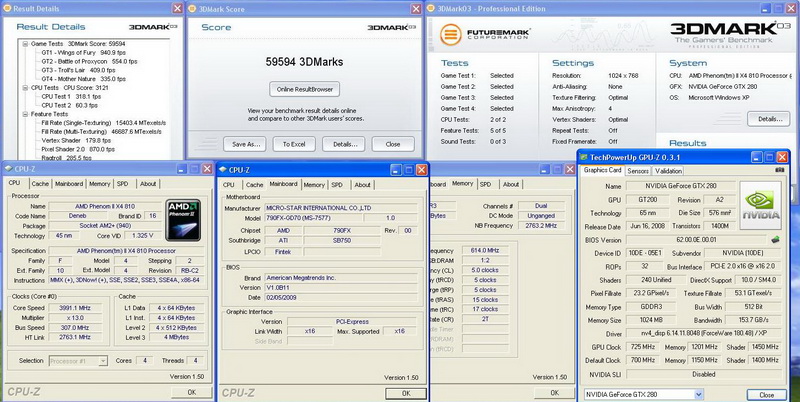The image size is (800, 402).
Task: Click NVIDIA SLI Disabled field in GPU-Z
Action: coord(704,374)
